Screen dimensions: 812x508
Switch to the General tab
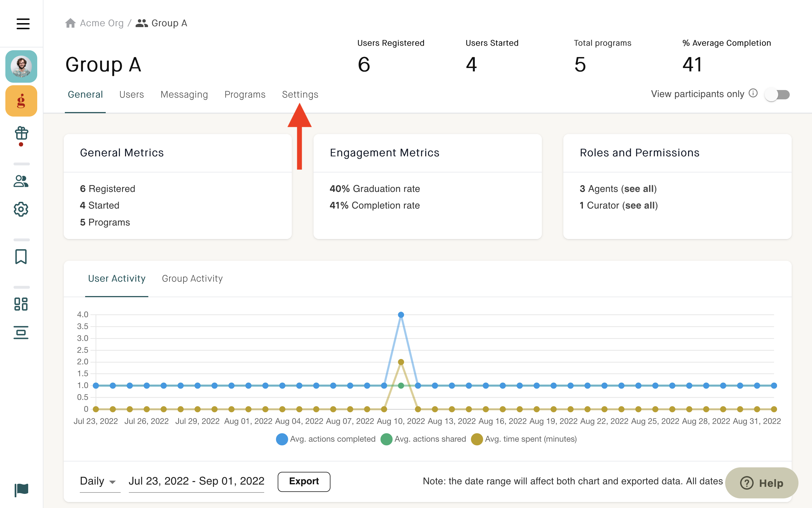tap(85, 95)
